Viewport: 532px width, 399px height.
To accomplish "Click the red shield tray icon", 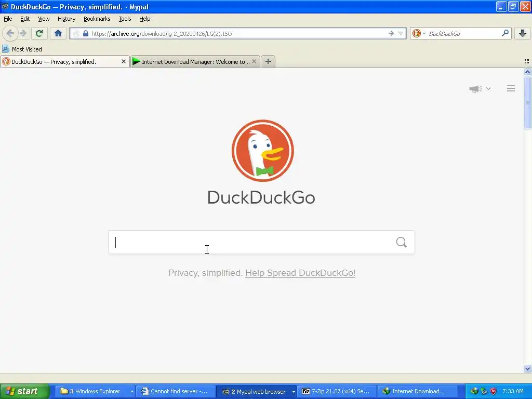I will (494, 391).
